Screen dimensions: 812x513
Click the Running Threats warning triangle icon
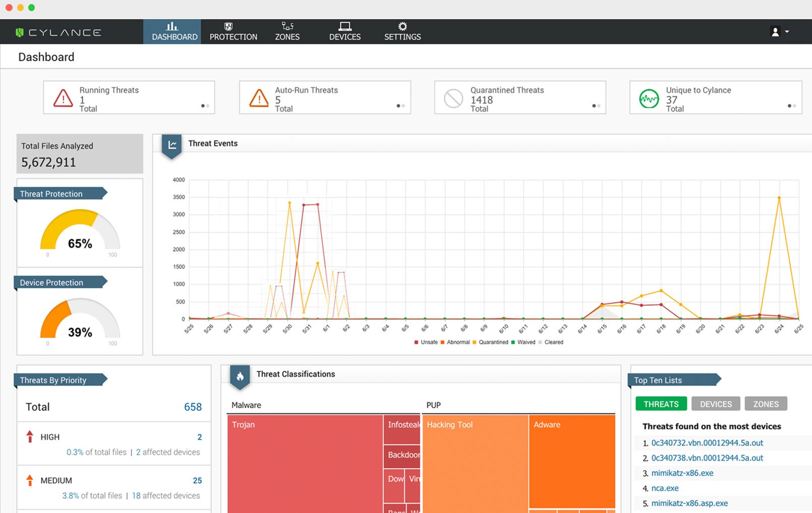coord(63,98)
